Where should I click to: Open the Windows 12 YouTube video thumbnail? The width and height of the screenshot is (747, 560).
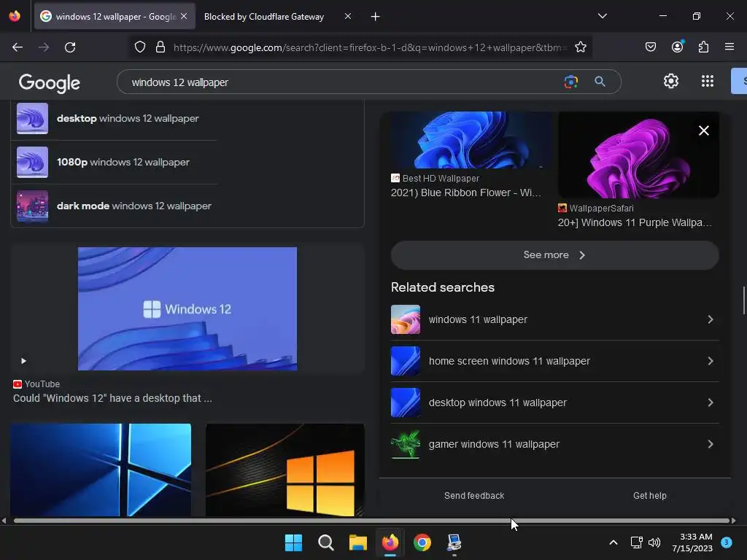[187, 308]
